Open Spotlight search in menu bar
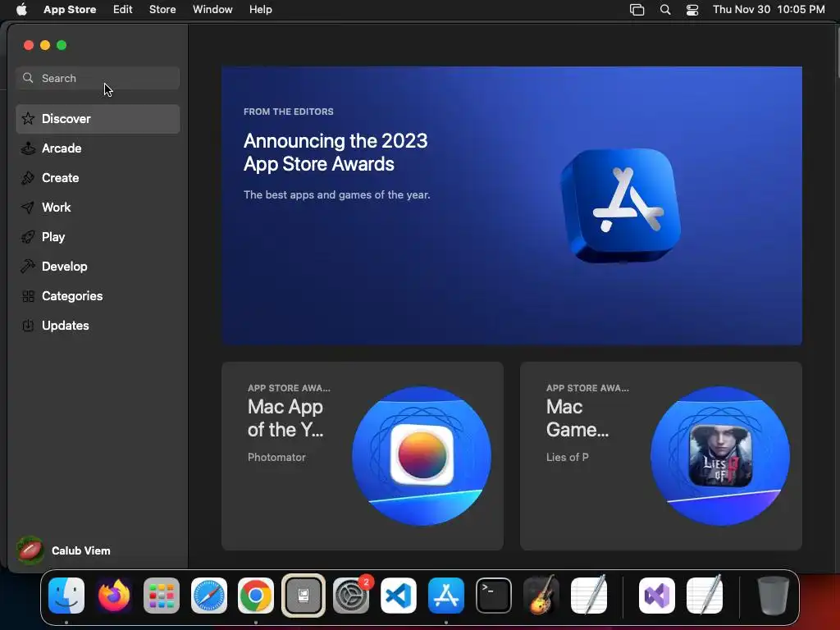The width and height of the screenshot is (840, 630). pos(664,10)
